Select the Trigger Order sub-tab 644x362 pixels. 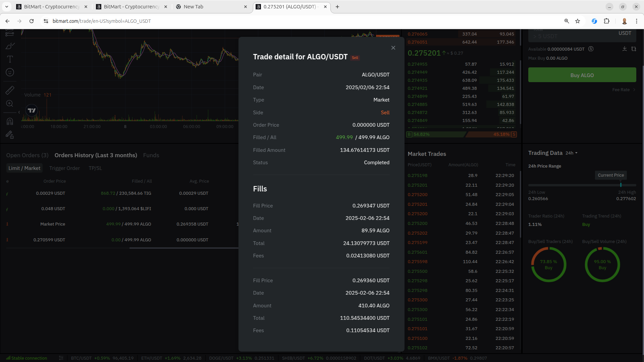(64, 168)
